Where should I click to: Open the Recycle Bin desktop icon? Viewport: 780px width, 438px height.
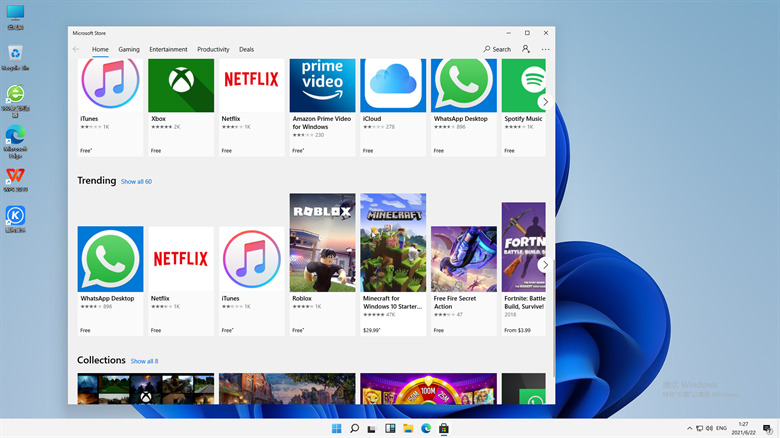(15, 58)
